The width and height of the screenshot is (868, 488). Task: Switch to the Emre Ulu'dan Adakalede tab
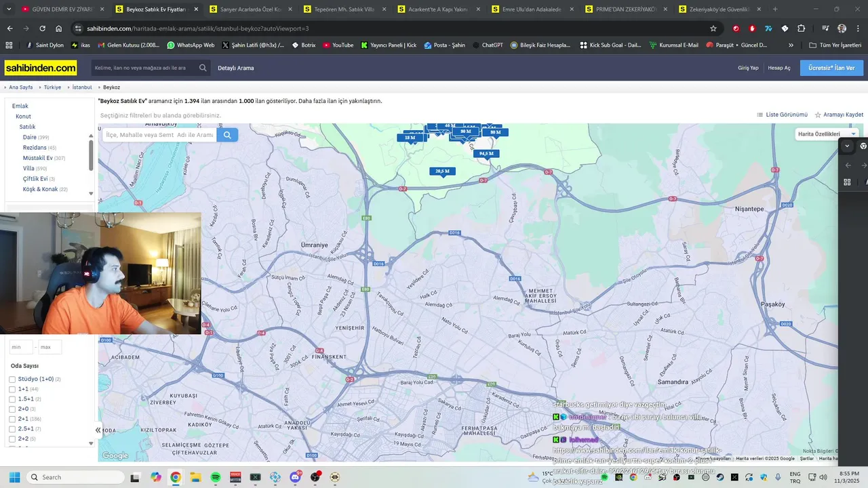click(533, 9)
